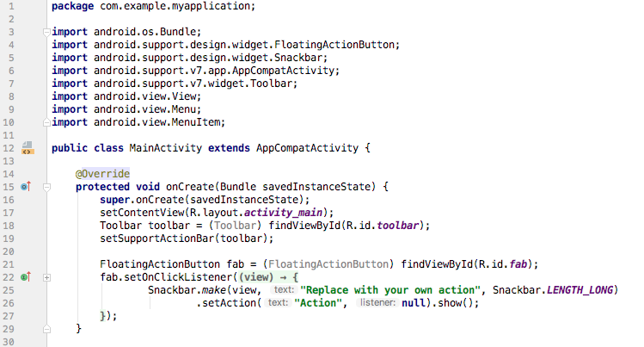Click the MainActivity class name

click(166, 148)
